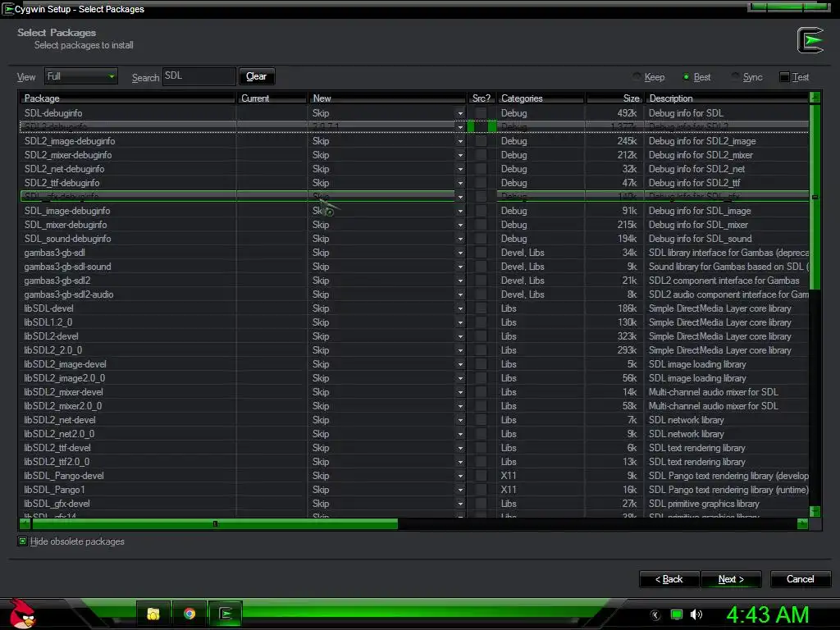The image size is (840, 630).
Task: Open version dropdown for gambas3-gb-sdl2
Action: point(460,281)
